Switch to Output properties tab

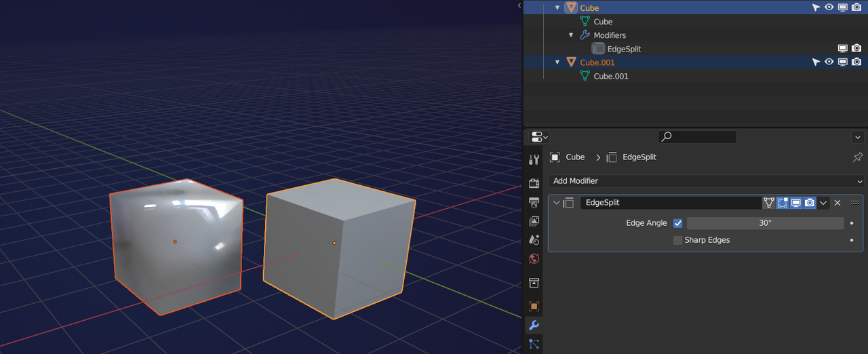point(534,202)
